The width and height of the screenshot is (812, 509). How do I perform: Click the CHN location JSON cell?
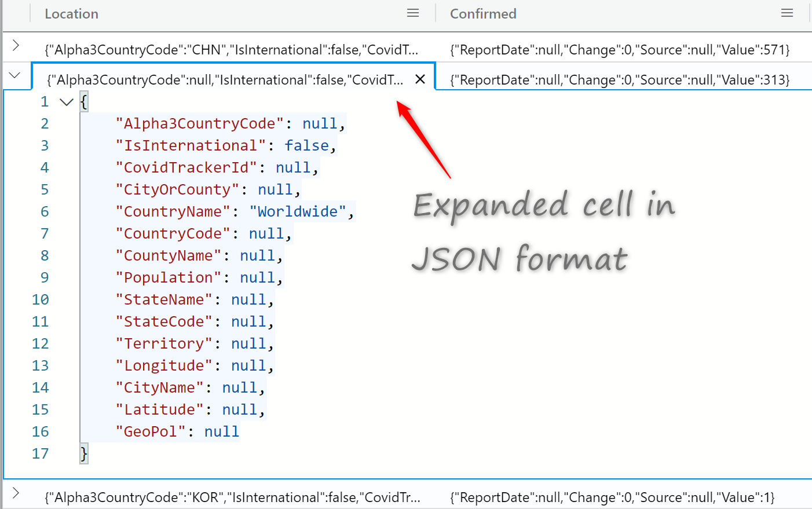click(x=232, y=50)
